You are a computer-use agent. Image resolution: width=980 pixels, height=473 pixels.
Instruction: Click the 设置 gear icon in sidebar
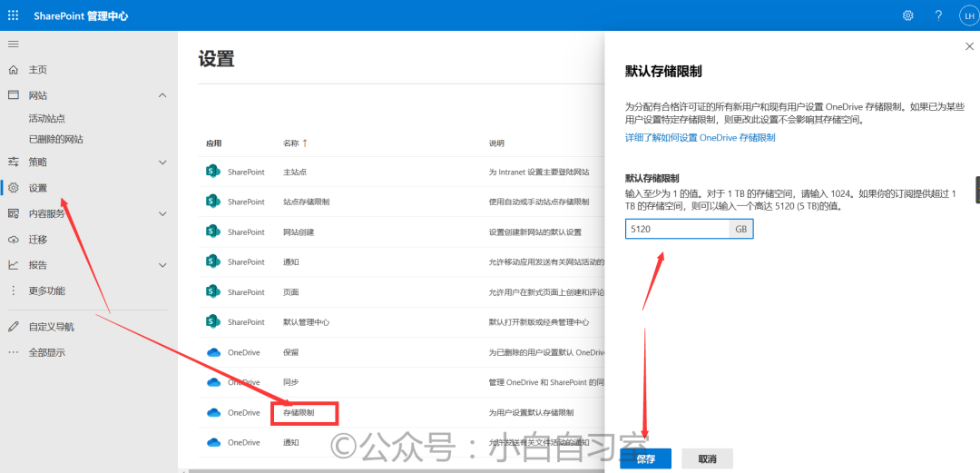(x=13, y=188)
